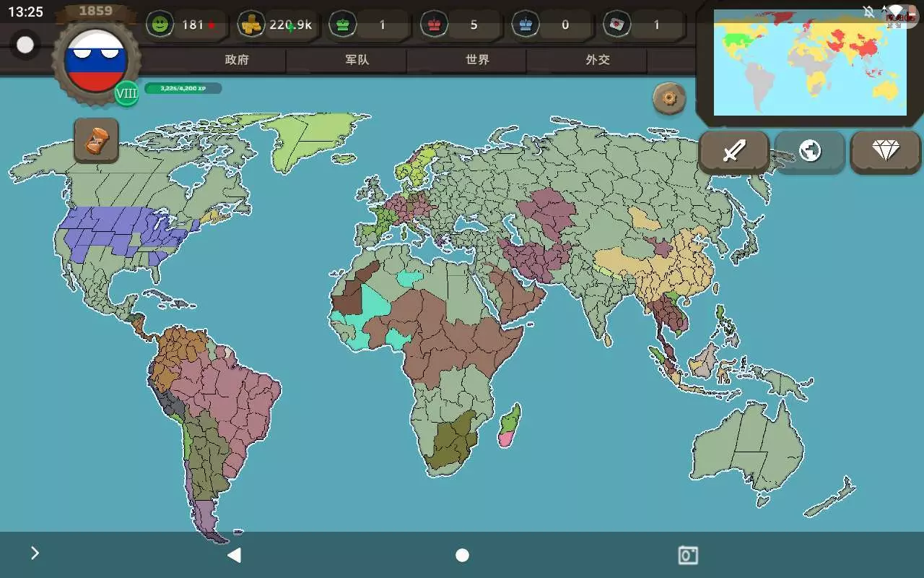
Task: Take a screenshot with camera icon
Action: pos(688,555)
